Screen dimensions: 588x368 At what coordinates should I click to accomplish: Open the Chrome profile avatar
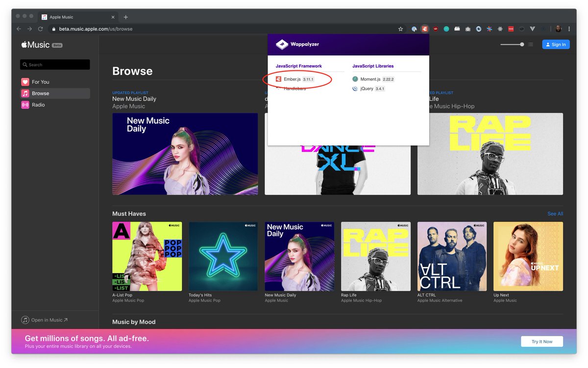(x=558, y=29)
